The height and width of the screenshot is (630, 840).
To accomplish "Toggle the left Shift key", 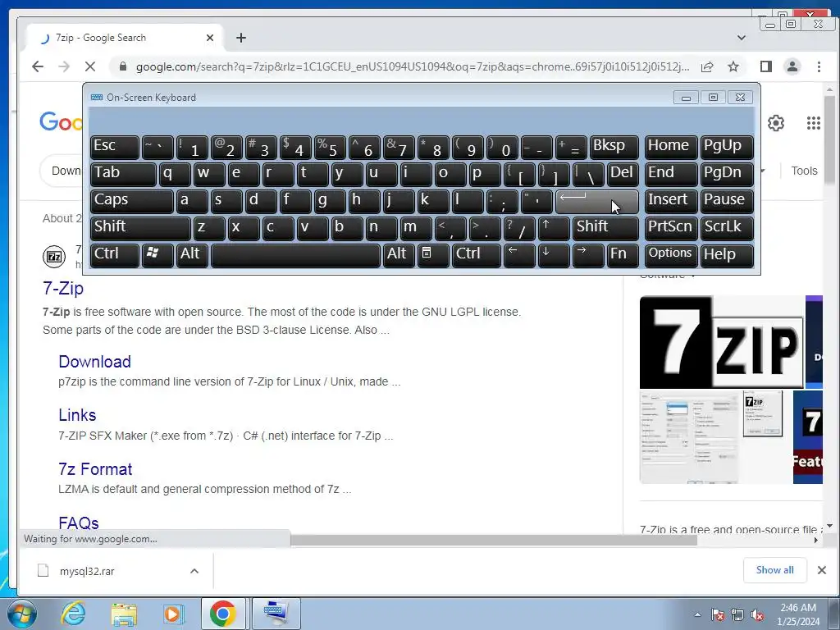I will [140, 228].
